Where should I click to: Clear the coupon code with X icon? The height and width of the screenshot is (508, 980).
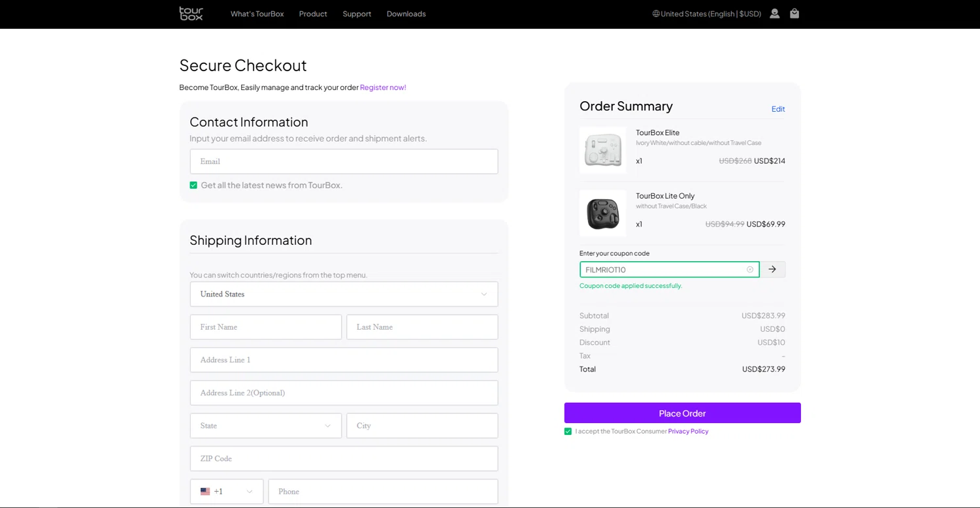[750, 270]
